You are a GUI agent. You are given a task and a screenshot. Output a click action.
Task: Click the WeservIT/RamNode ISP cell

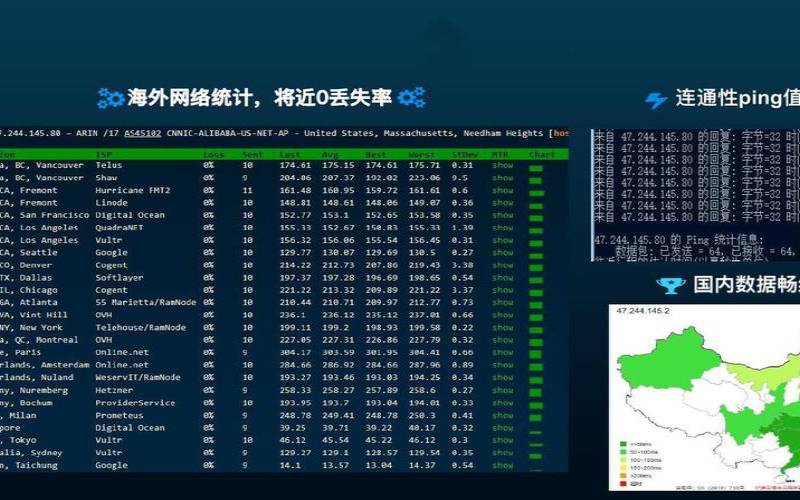138,378
